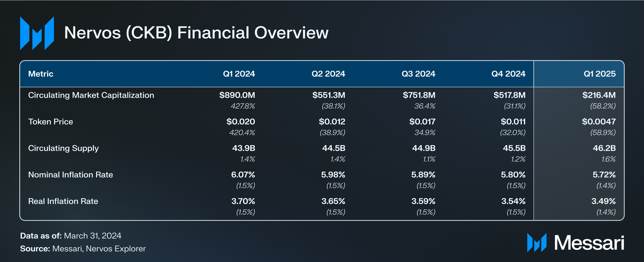Select the 'Token Price' row label

click(x=51, y=122)
